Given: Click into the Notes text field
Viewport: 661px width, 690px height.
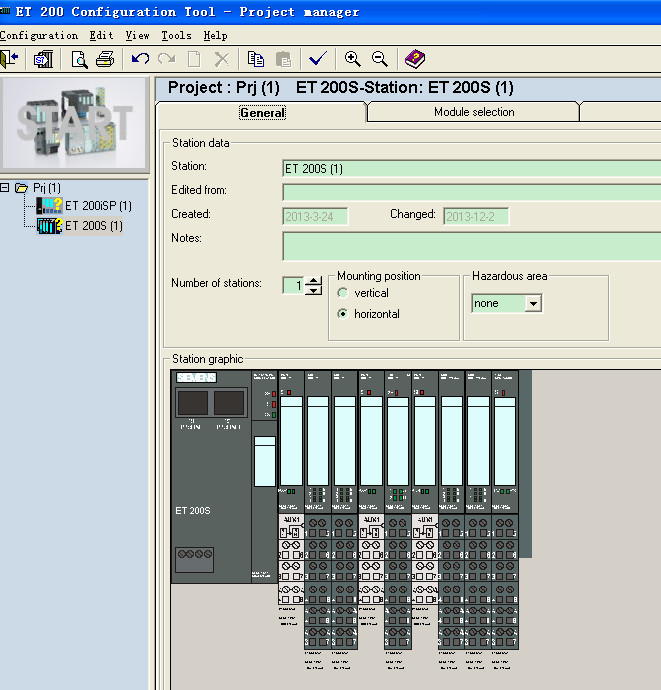Looking at the screenshot, I should (x=471, y=245).
